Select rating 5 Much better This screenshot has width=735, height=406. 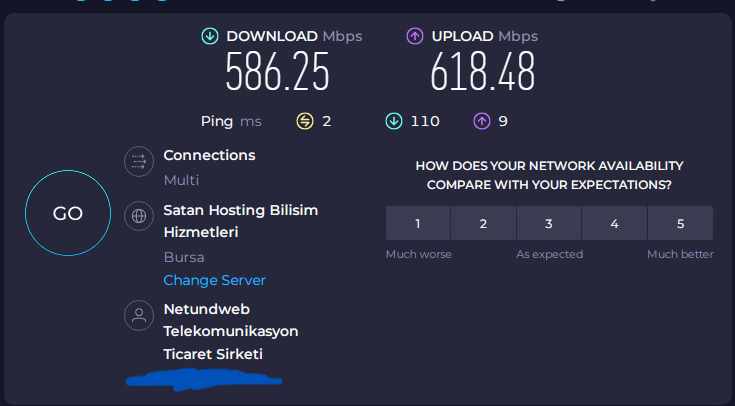(x=681, y=223)
